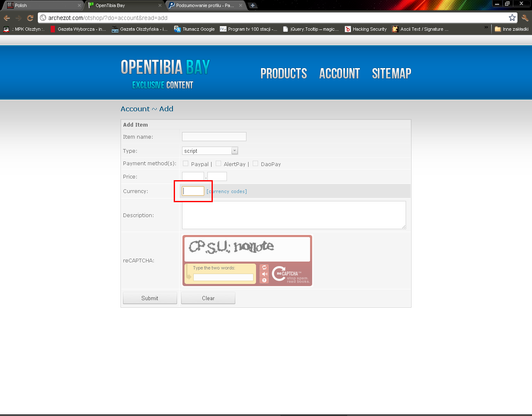
Task: Click the browser forward arrow
Action: (x=18, y=18)
